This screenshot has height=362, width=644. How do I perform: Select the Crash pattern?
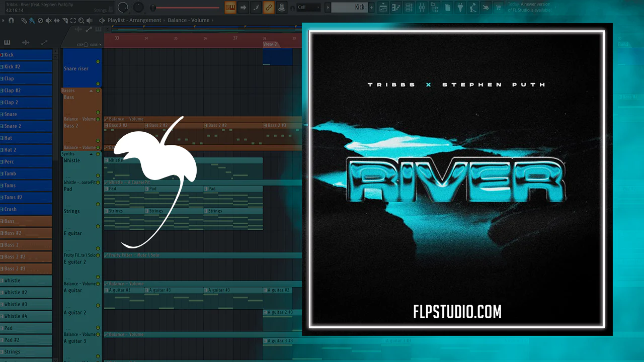tap(26, 209)
